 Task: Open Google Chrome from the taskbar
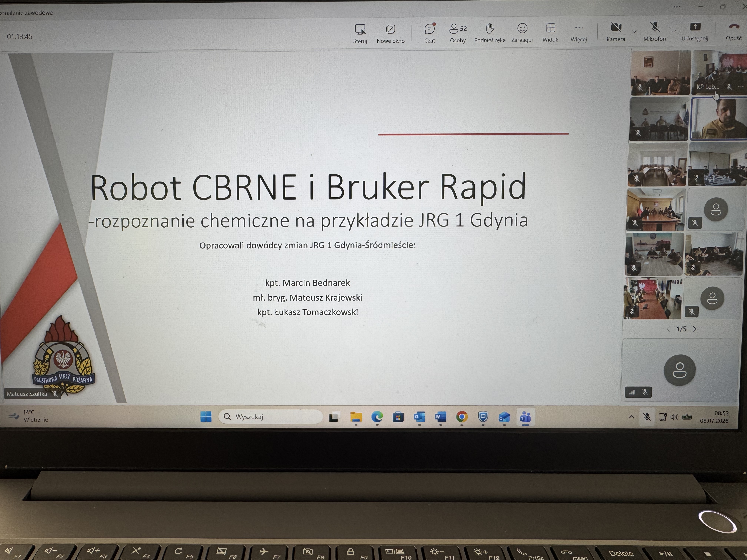462,417
